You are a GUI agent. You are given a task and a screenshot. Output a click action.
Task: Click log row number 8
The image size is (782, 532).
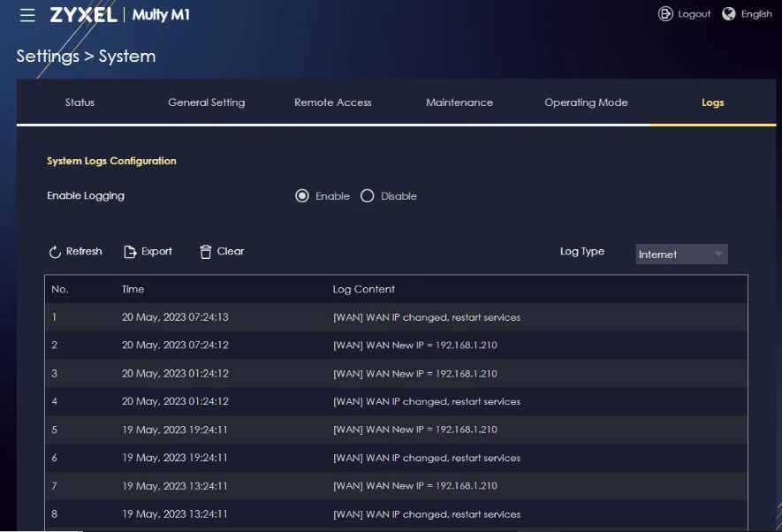coord(55,514)
